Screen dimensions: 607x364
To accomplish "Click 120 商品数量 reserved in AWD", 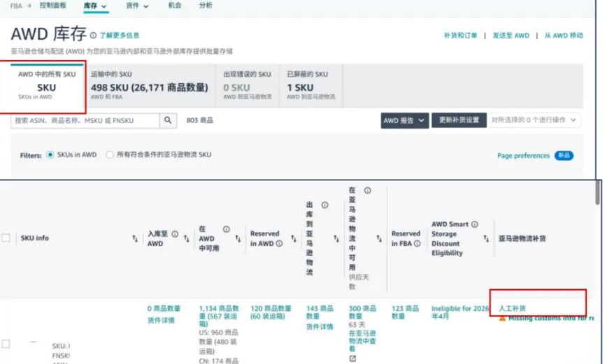I will pyautogui.click(x=271, y=312).
